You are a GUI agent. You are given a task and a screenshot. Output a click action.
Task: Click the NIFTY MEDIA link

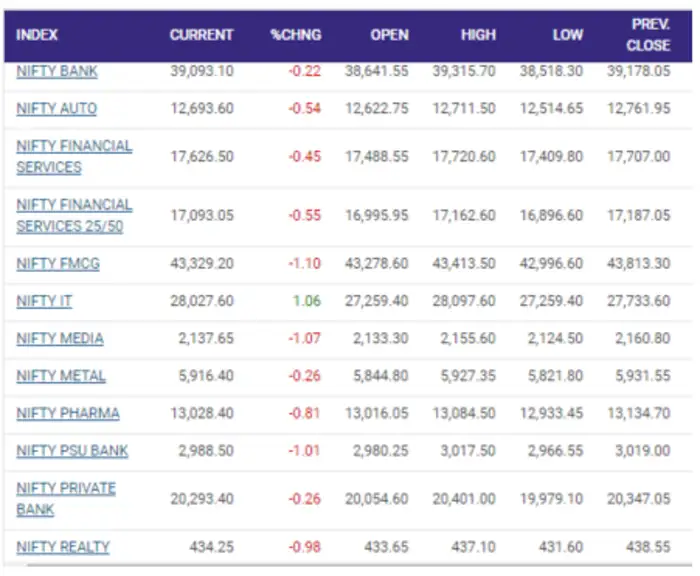point(60,338)
